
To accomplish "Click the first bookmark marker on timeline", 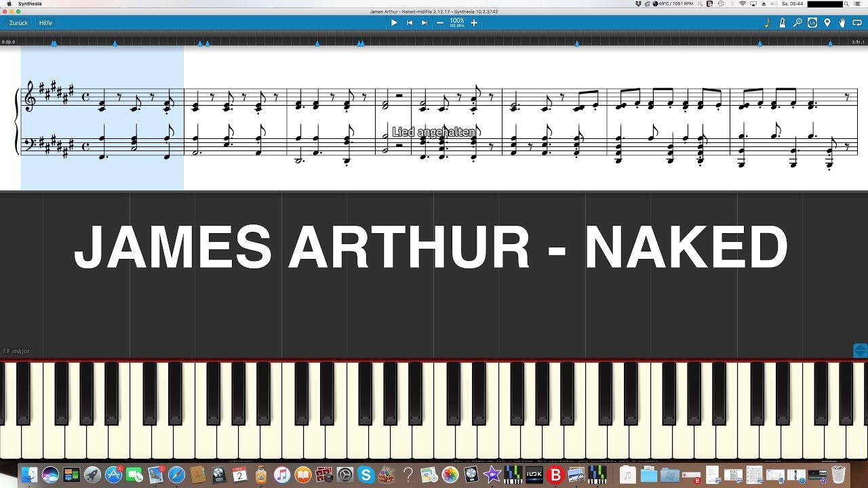I will pyautogui.click(x=54, y=43).
